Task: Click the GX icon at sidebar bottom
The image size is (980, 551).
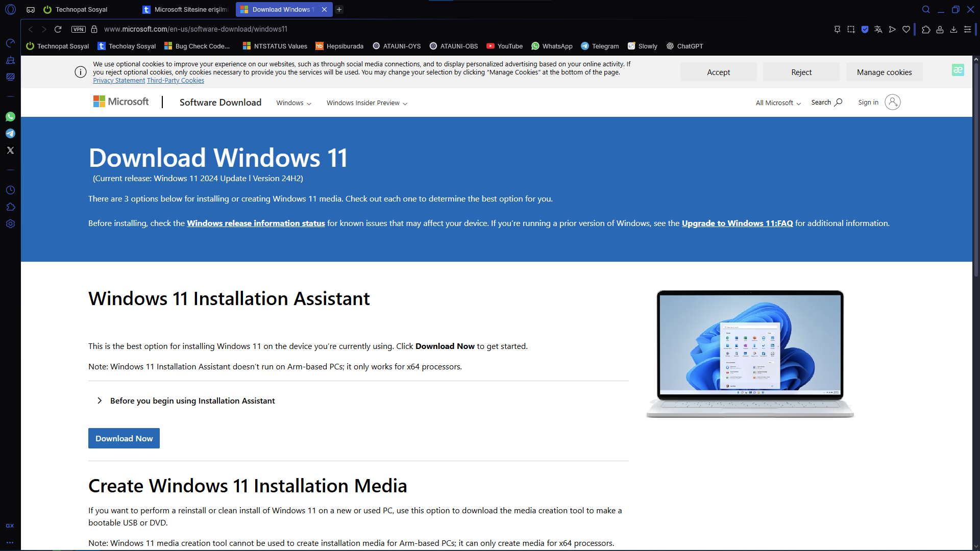Action: 10,526
